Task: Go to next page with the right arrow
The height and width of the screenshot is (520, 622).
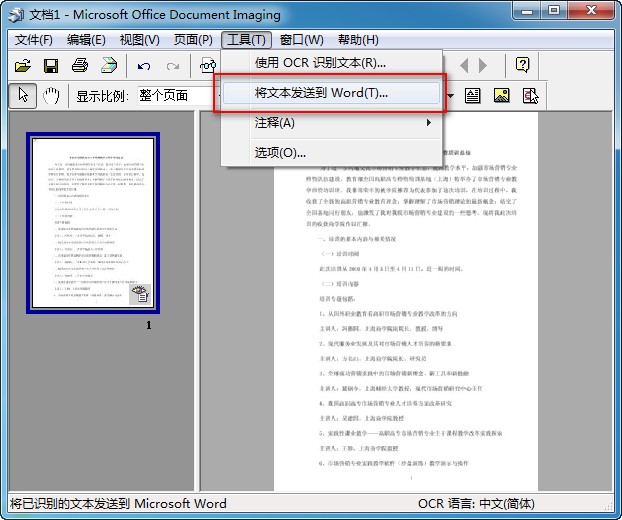Action: [x=483, y=65]
